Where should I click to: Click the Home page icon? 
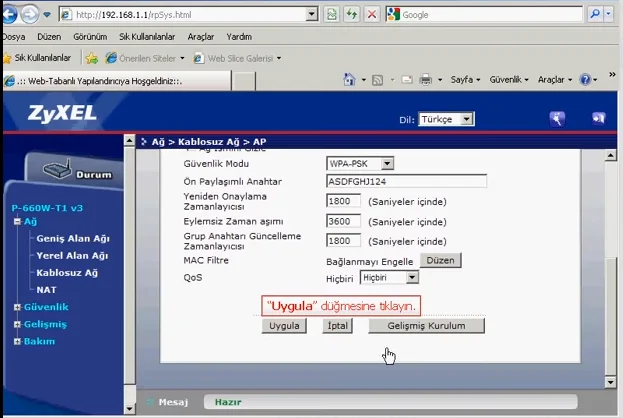pos(349,80)
